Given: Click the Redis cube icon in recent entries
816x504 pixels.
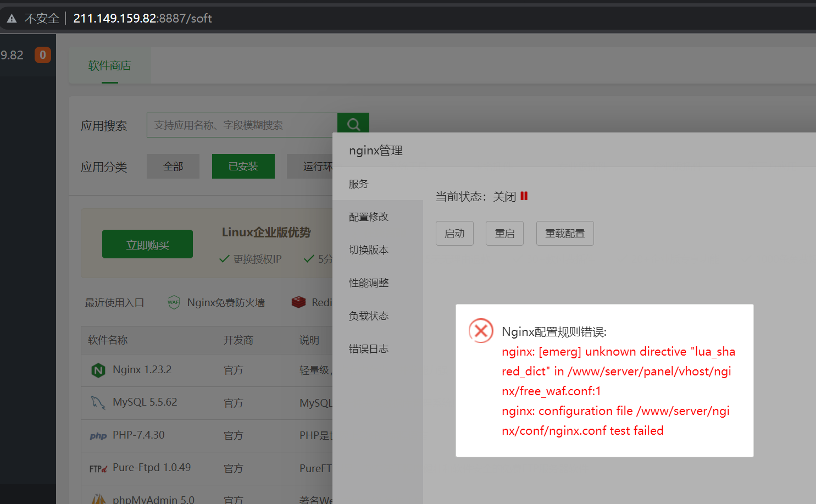Looking at the screenshot, I should pyautogui.click(x=298, y=302).
